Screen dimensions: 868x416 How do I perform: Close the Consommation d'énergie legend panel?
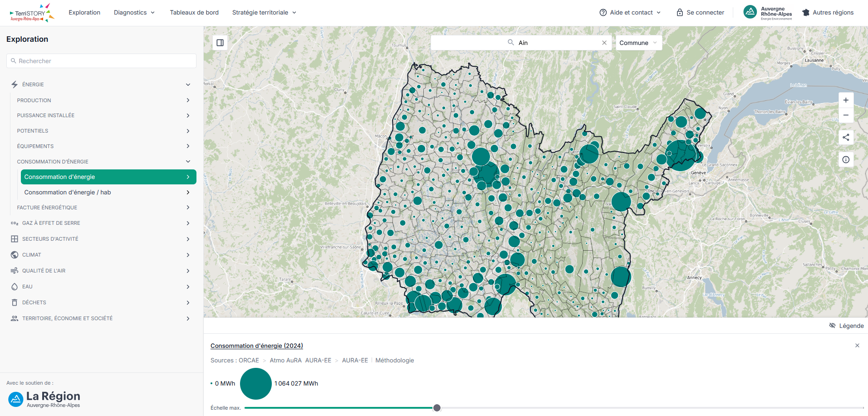tap(857, 346)
